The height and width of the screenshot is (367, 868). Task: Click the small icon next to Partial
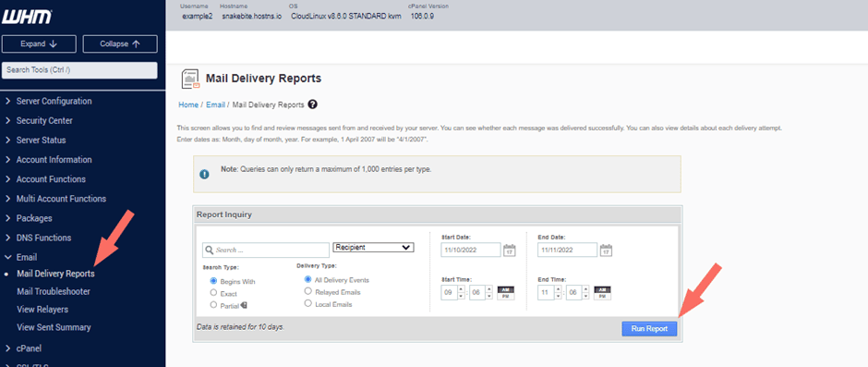(x=244, y=305)
